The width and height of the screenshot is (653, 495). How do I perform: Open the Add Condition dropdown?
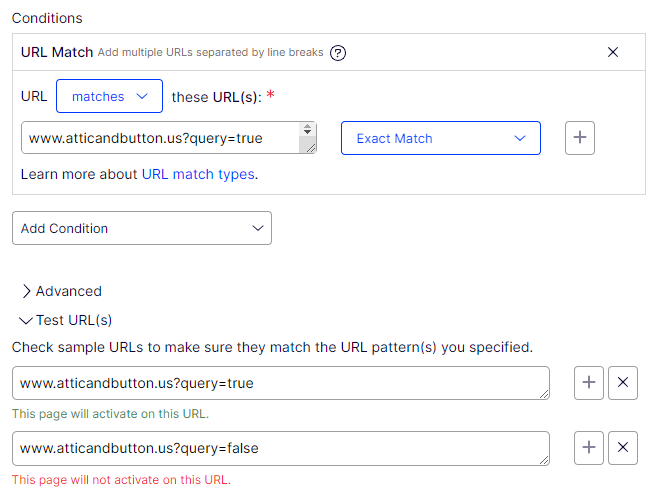tap(141, 228)
